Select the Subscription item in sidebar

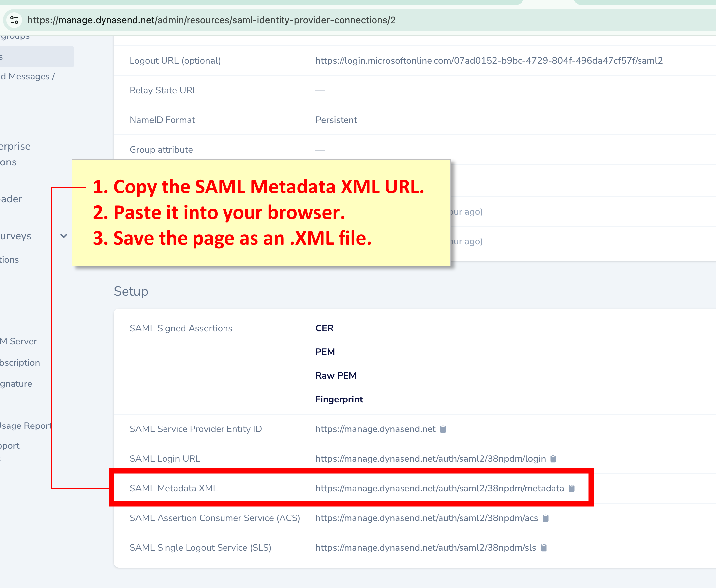tap(19, 363)
